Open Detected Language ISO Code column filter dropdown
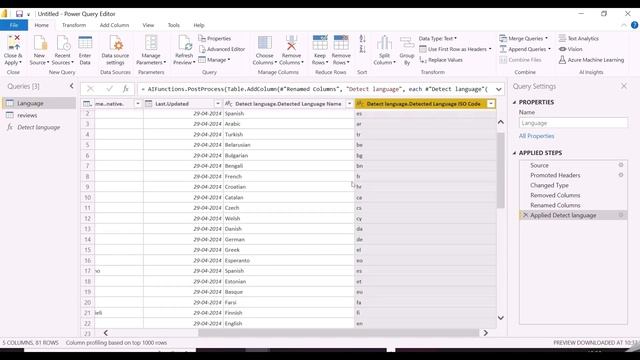Viewport: 640px width, 360px height. click(x=491, y=104)
